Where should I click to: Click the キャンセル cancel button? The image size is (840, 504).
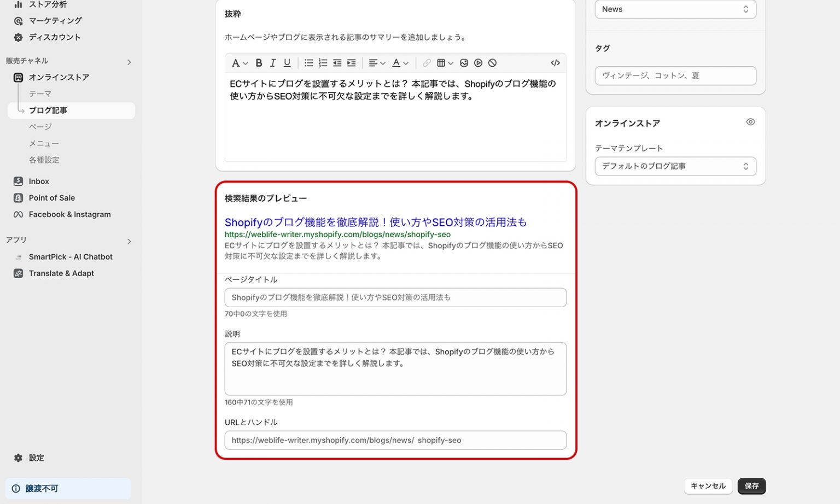click(708, 486)
